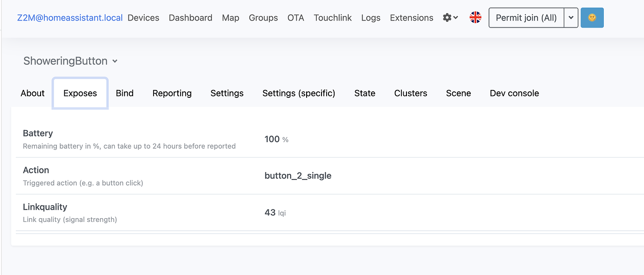Viewport: 644px width, 275px height.
Task: Open the State tab
Action: [364, 93]
